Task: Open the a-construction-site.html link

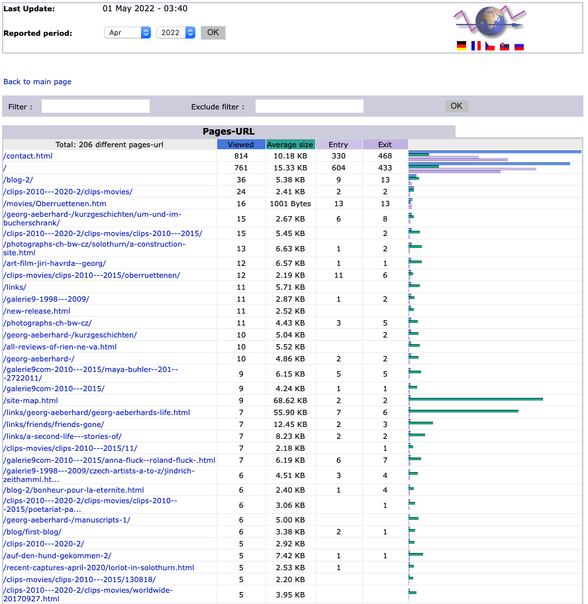Action: pos(94,248)
